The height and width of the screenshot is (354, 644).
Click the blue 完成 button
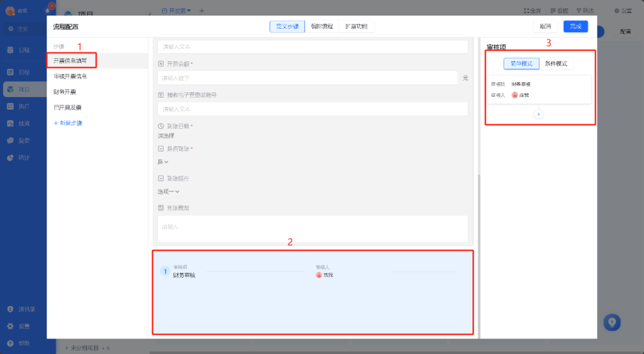click(x=575, y=26)
